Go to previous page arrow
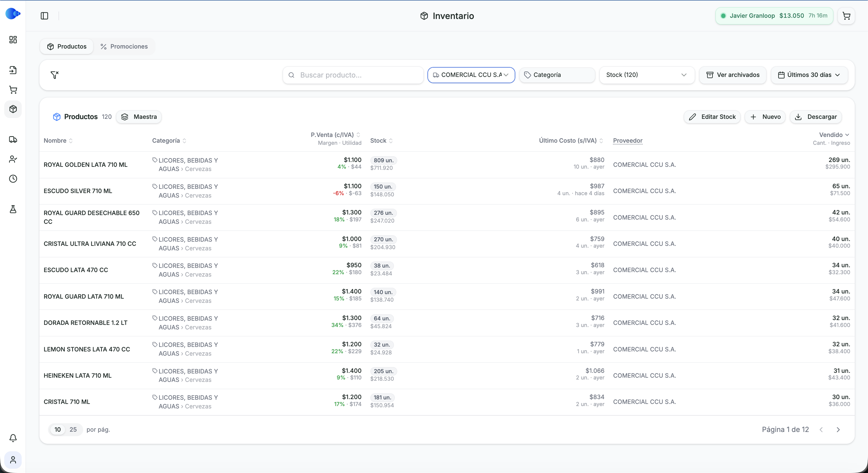 (821, 430)
